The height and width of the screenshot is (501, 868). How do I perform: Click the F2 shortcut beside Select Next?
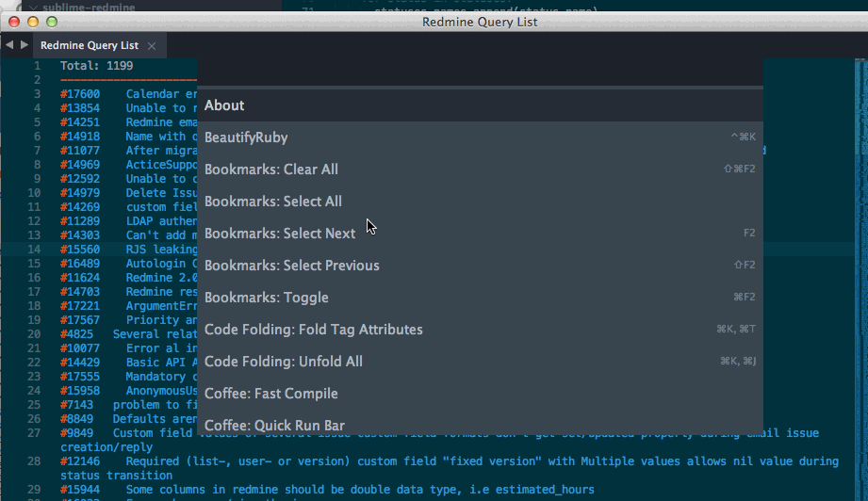[749, 233]
